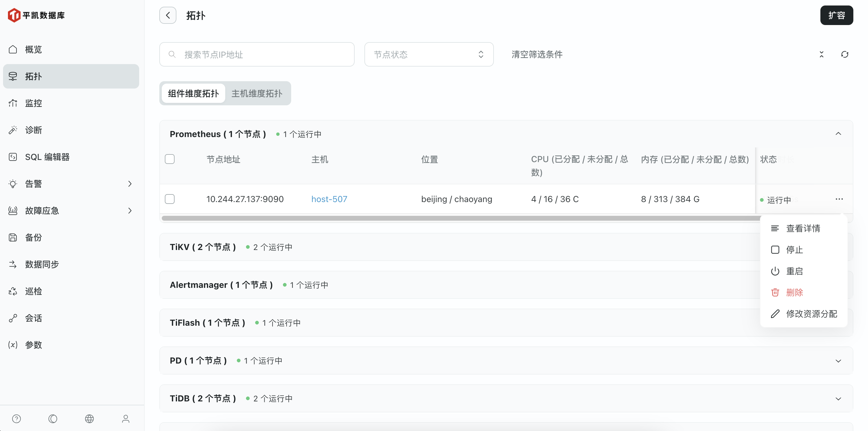Check the 10.244.27.137:9090 row checkbox
The width and height of the screenshot is (868, 431).
click(170, 199)
